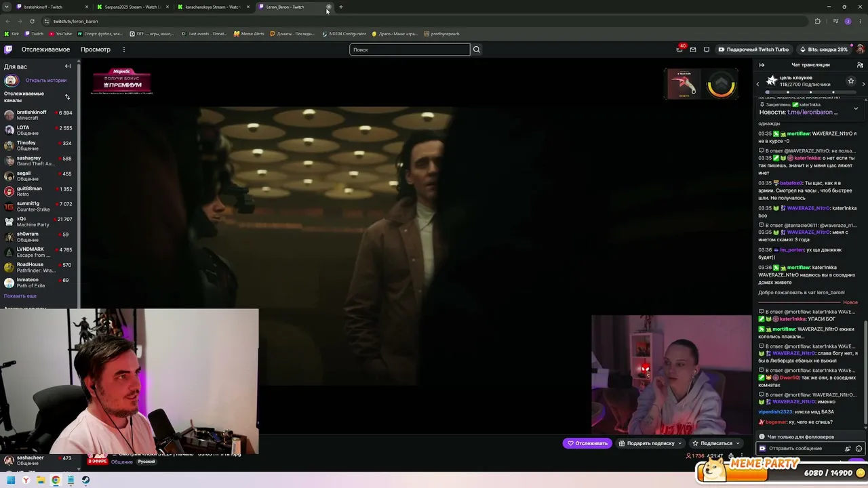This screenshot has height=488, width=868.
Task: Click the search magnifier button
Action: pyautogui.click(x=477, y=49)
